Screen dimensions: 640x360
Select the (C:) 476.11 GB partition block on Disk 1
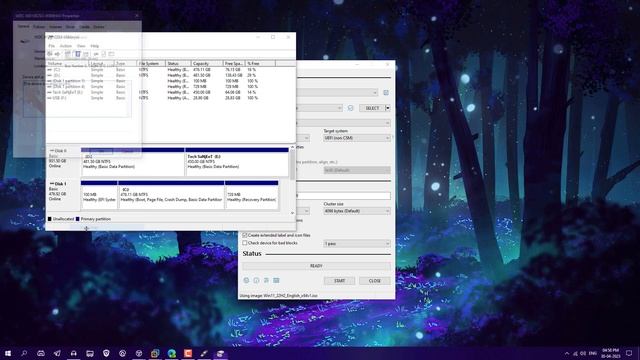pos(171,195)
